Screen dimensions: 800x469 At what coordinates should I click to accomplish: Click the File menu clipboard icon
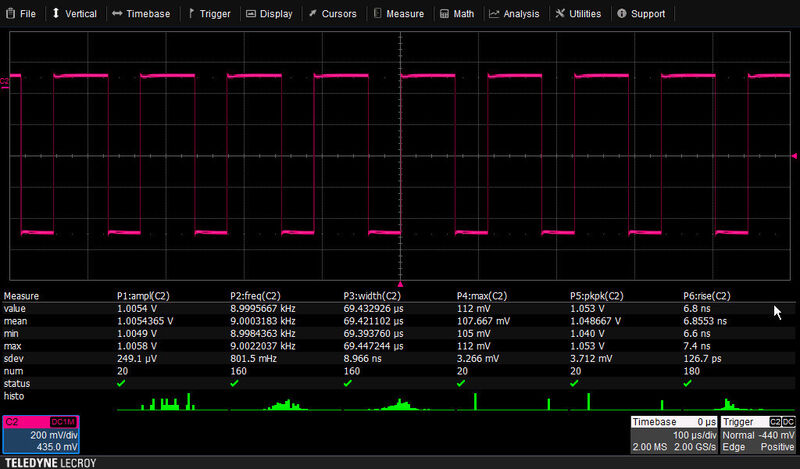10,13
